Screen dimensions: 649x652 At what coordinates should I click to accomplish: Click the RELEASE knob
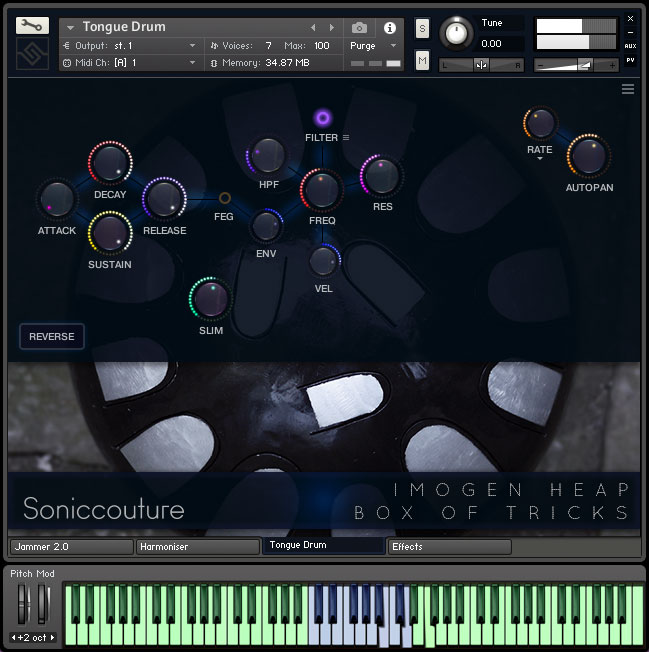tap(164, 199)
